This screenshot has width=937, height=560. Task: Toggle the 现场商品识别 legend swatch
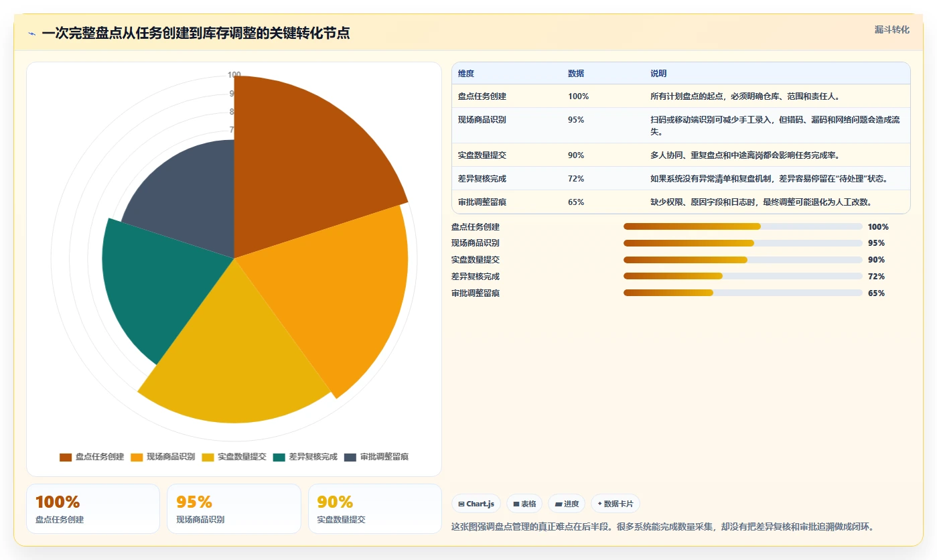point(137,457)
